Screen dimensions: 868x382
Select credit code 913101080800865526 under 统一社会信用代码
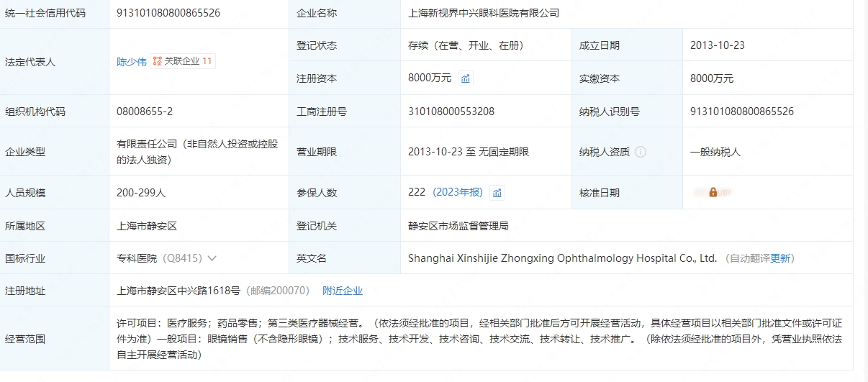point(168,13)
